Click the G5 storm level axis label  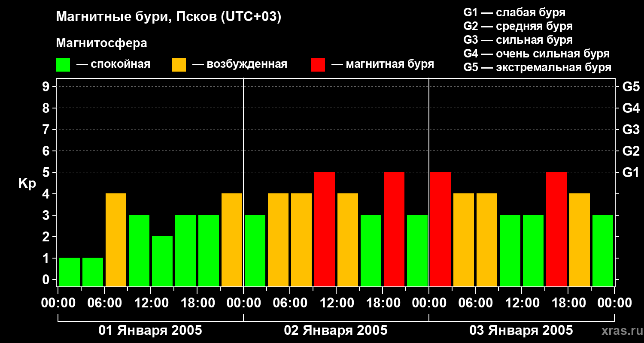(631, 87)
